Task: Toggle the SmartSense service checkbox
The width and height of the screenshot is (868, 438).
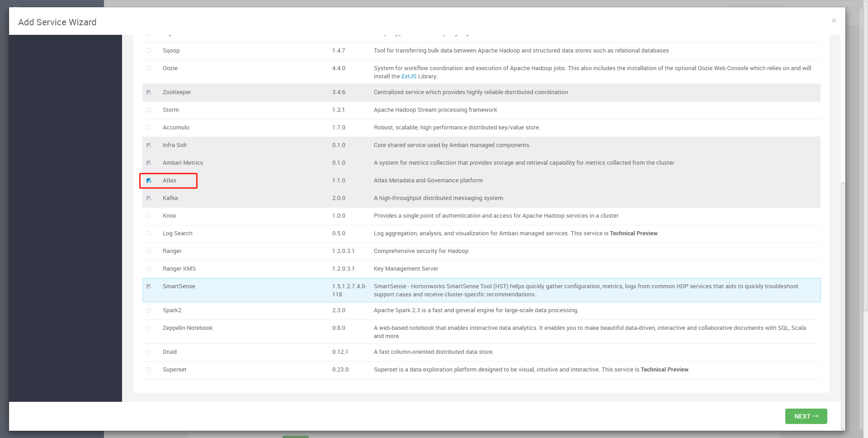Action: (149, 286)
